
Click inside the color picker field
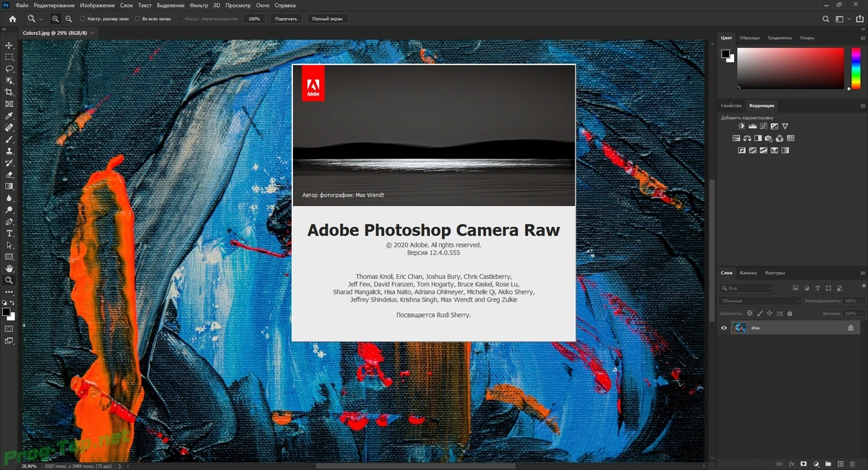point(791,68)
